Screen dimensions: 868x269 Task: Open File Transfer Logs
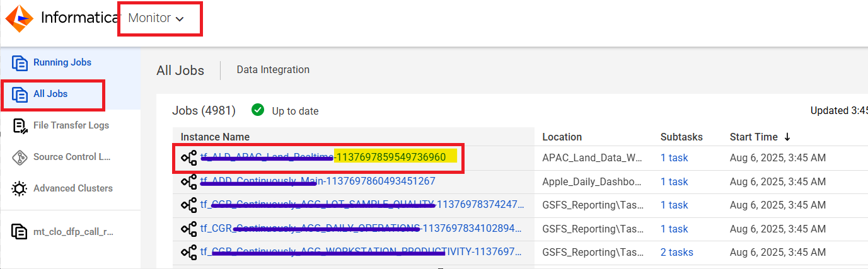pos(71,125)
